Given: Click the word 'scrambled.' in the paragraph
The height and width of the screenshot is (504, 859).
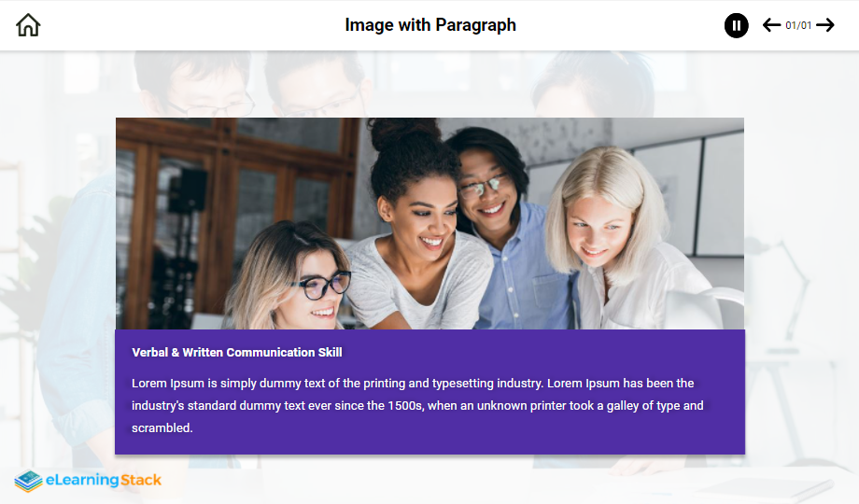Looking at the screenshot, I should point(162,428).
